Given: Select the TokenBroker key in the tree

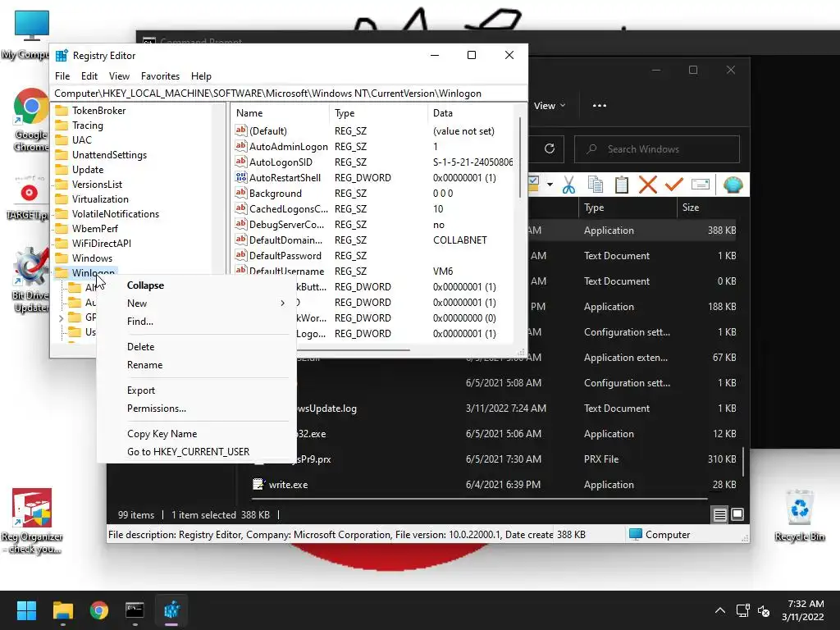Looking at the screenshot, I should 99,111.
